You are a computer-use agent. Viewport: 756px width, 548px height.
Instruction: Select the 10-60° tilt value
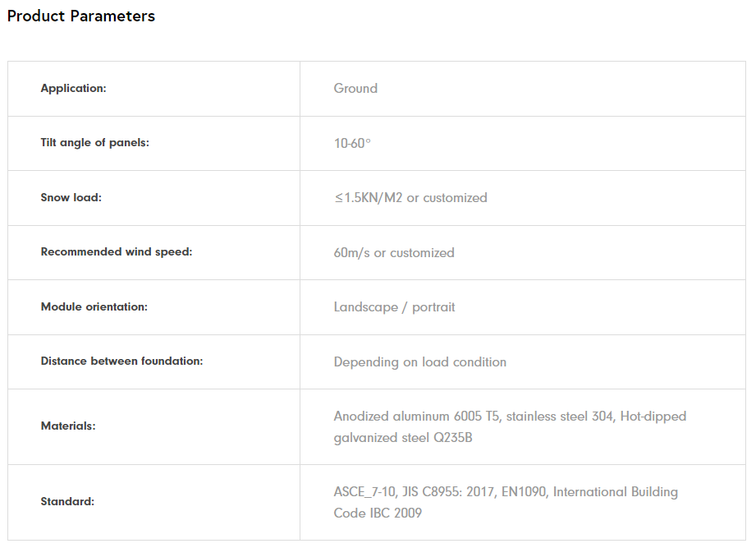pyautogui.click(x=352, y=143)
